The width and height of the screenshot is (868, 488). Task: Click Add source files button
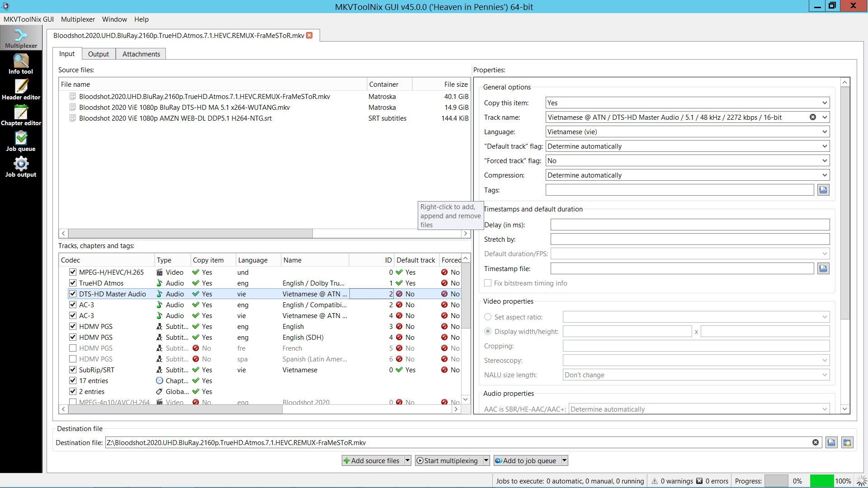pos(372,460)
